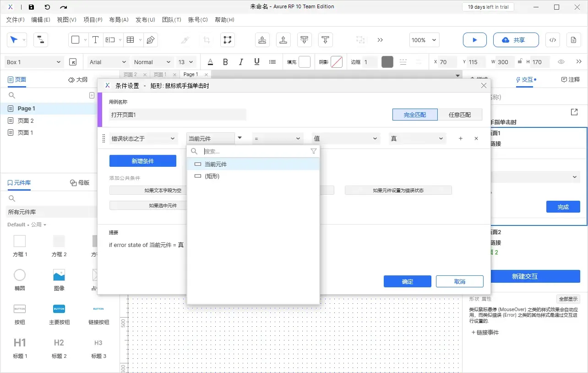
Task: Click the 填充 fill color swatch
Action: (x=305, y=62)
